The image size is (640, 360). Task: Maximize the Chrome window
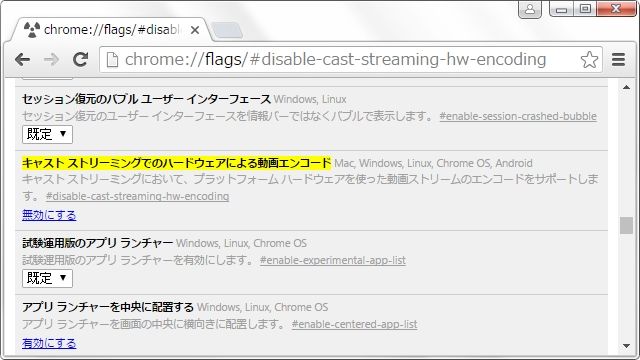[x=585, y=9]
